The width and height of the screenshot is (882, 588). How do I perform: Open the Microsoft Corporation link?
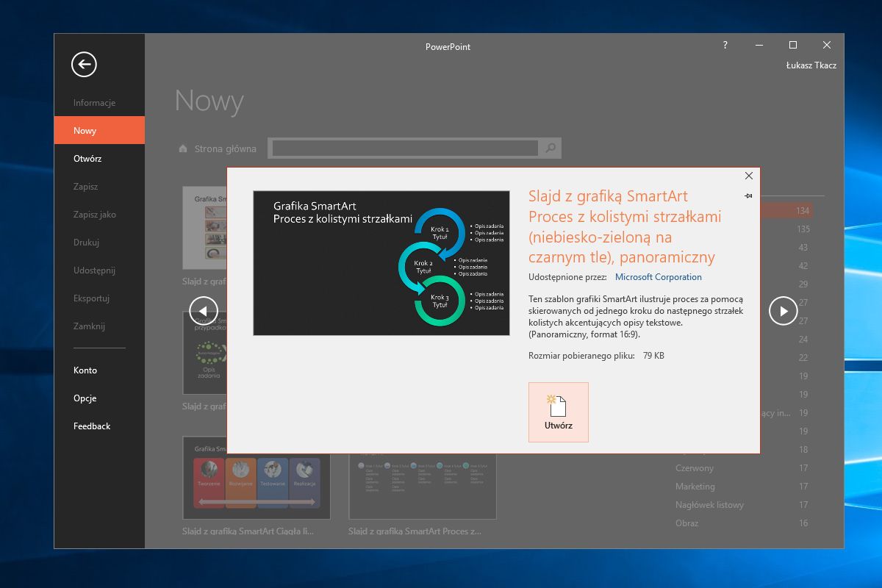[659, 277]
